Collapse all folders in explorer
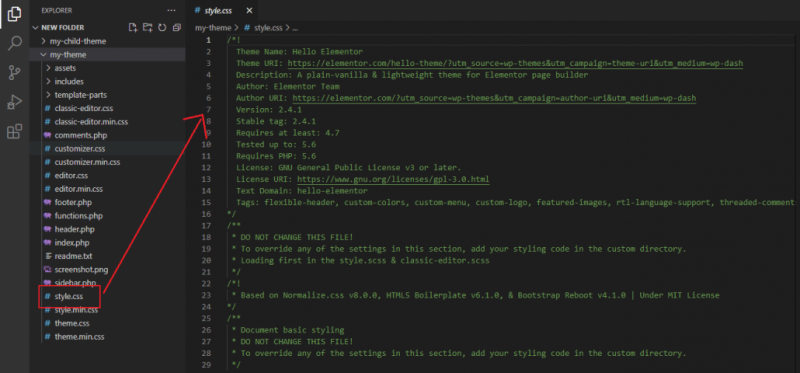Viewport: 800px width, 373px height. pyautogui.click(x=177, y=28)
